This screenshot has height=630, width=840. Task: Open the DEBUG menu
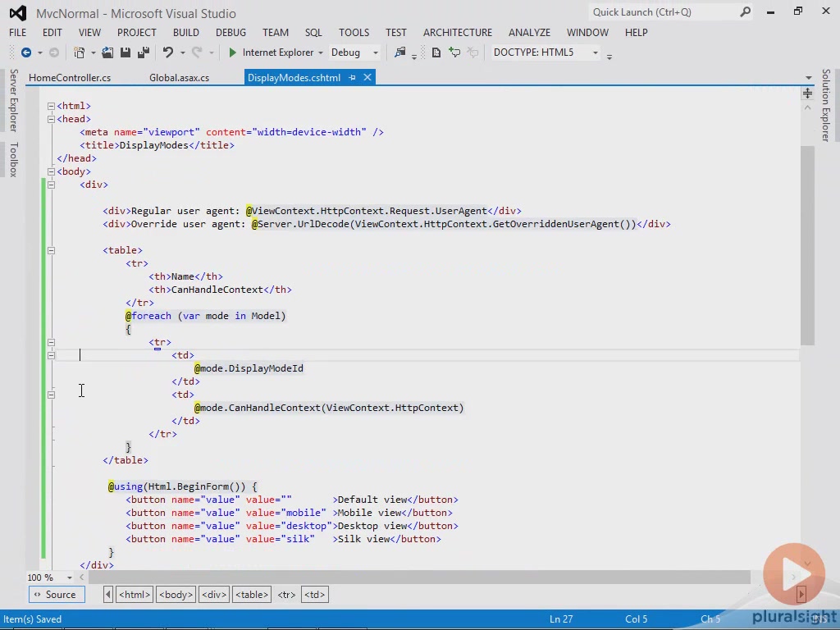231,33
